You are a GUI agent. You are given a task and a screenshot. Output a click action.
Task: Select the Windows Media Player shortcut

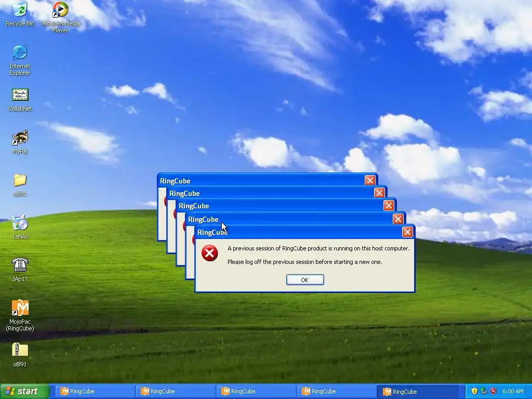(x=60, y=17)
